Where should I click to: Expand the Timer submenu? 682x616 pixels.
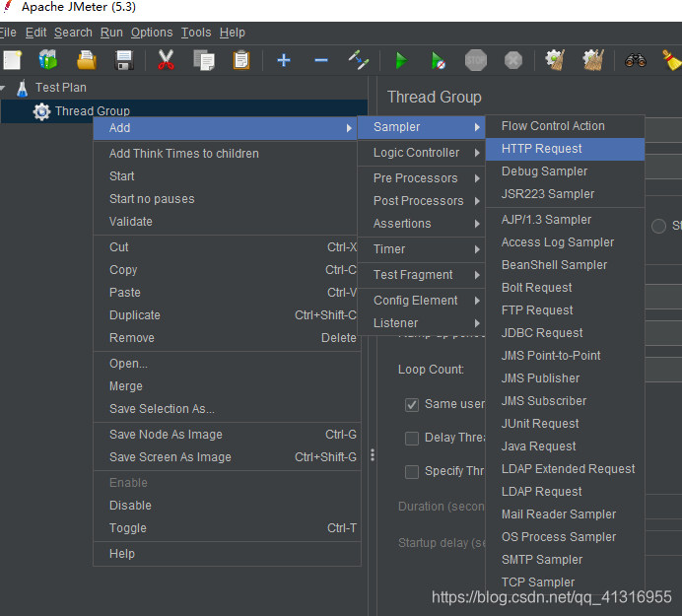pos(421,249)
